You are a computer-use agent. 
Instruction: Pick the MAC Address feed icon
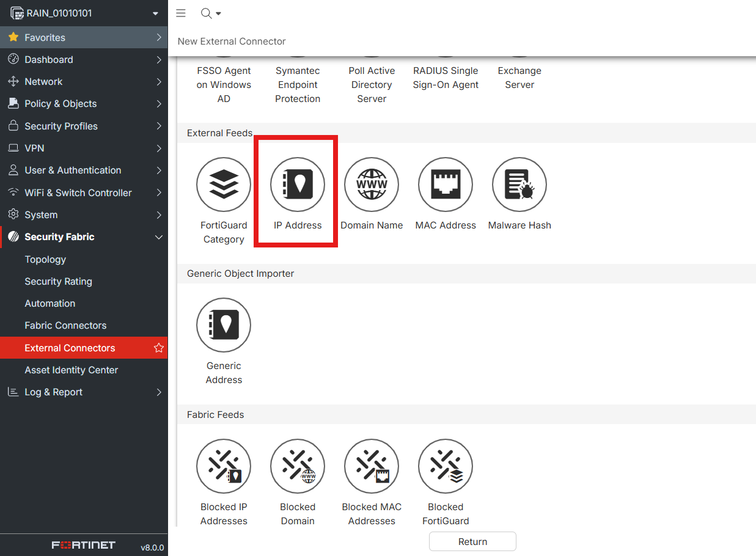(x=446, y=185)
